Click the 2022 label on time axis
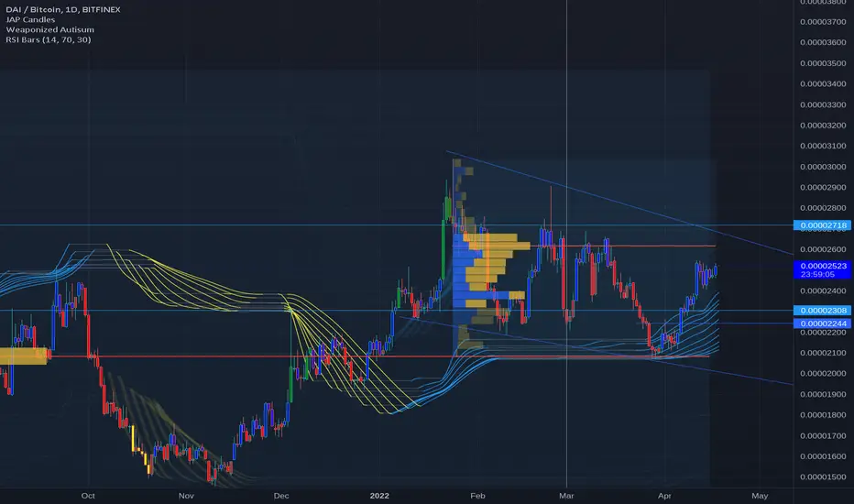This screenshot has height=504, width=854. 379,496
